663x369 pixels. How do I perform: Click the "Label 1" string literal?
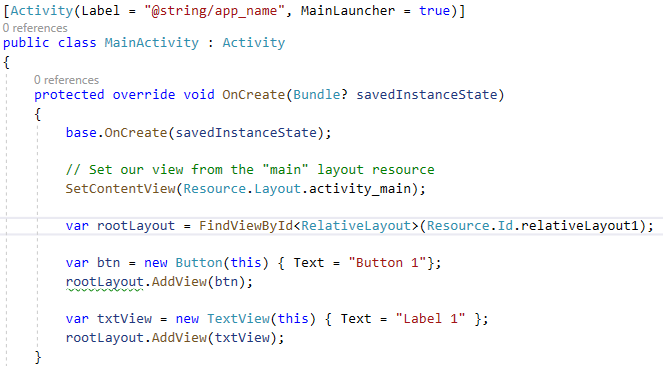pyautogui.click(x=430, y=319)
